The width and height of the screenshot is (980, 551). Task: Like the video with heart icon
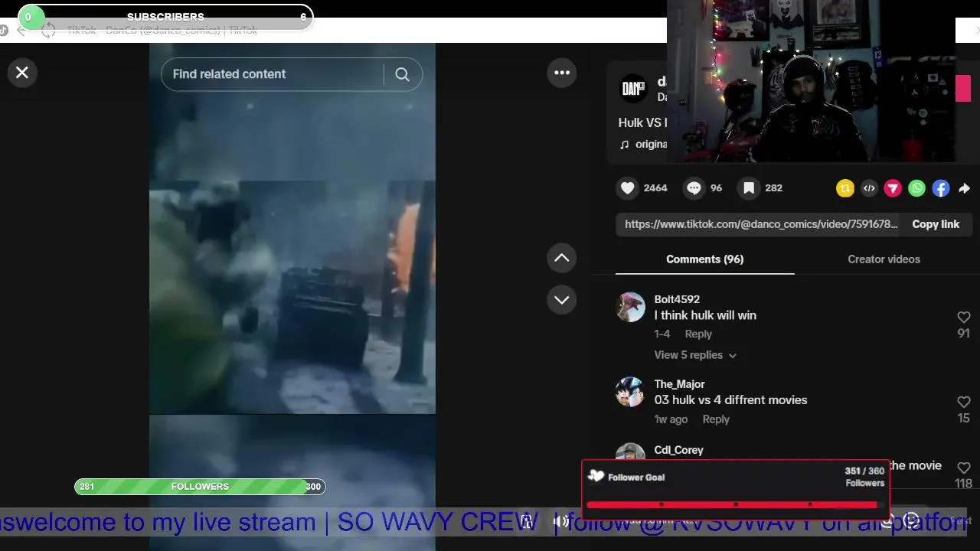(x=628, y=188)
